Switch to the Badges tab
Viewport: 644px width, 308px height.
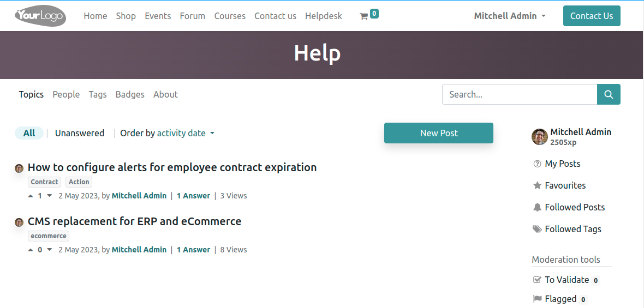click(130, 94)
